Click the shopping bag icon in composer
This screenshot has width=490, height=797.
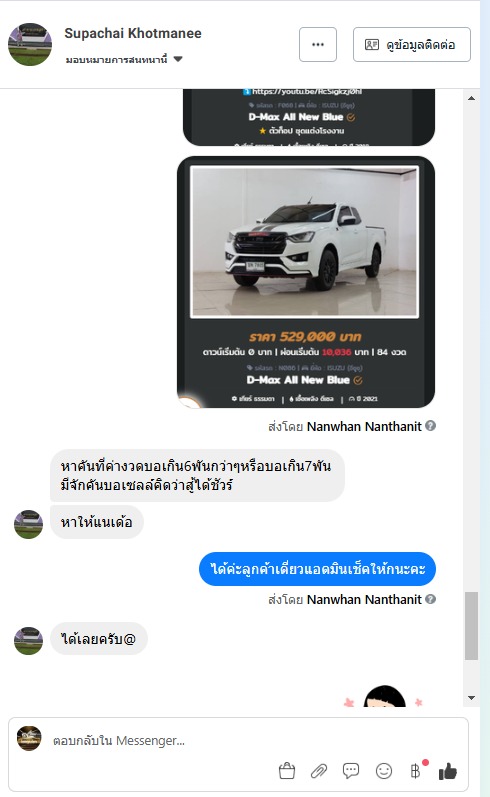pos(287,771)
